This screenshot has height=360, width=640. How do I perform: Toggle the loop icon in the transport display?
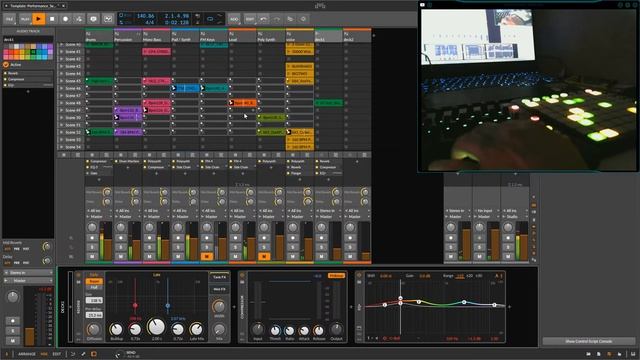point(210,19)
